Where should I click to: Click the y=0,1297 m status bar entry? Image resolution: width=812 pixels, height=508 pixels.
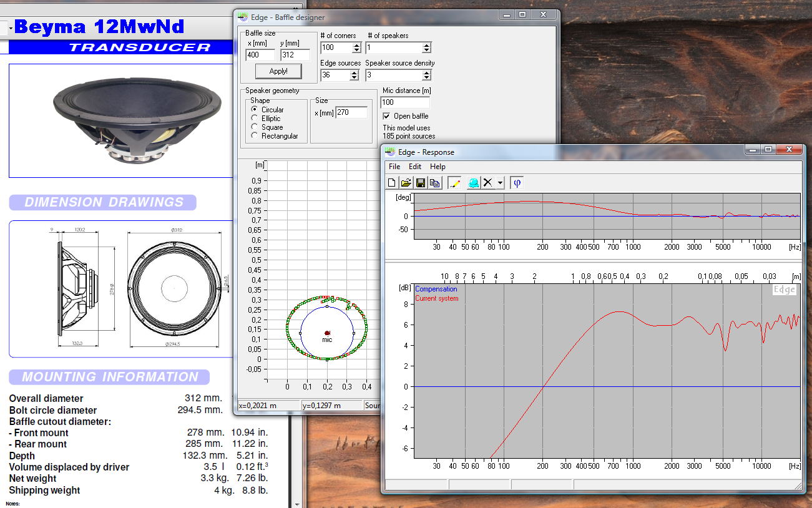pyautogui.click(x=331, y=406)
